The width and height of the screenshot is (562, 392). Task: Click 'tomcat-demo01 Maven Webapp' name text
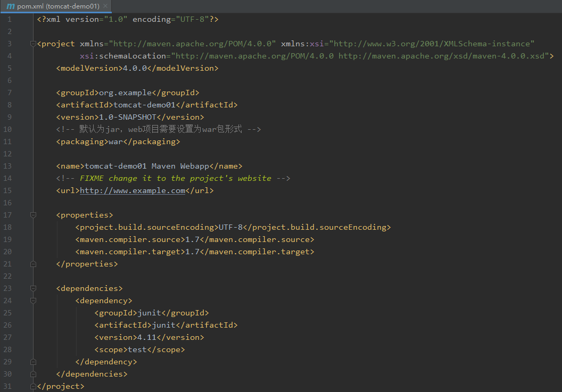point(146,166)
